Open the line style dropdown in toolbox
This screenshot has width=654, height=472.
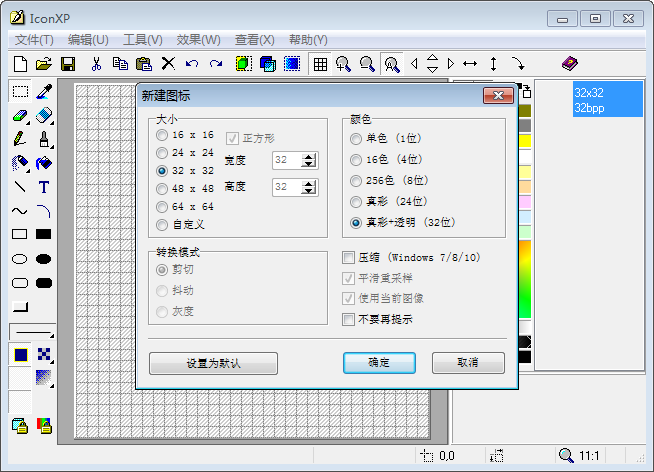pyautogui.click(x=31, y=332)
